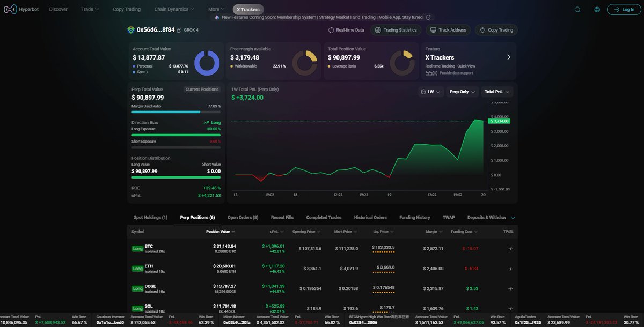Click the $3,724.00 chart price marker
The height and width of the screenshot is (327, 644).
tap(500, 121)
